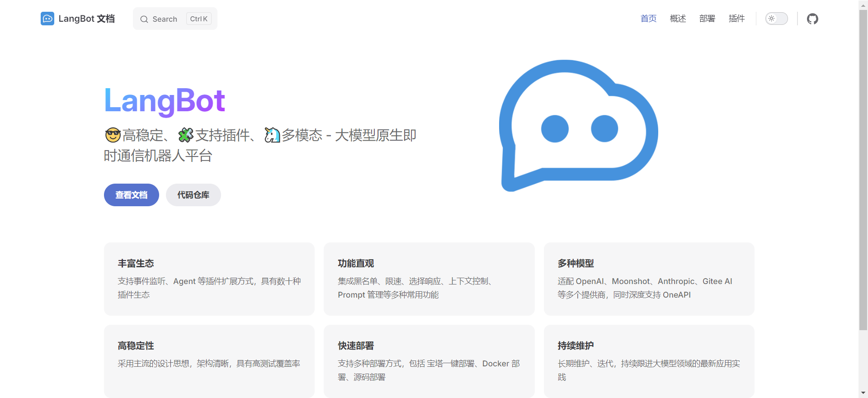Open the 部署 nav item
The width and height of the screenshot is (868, 398).
pyautogui.click(x=707, y=19)
